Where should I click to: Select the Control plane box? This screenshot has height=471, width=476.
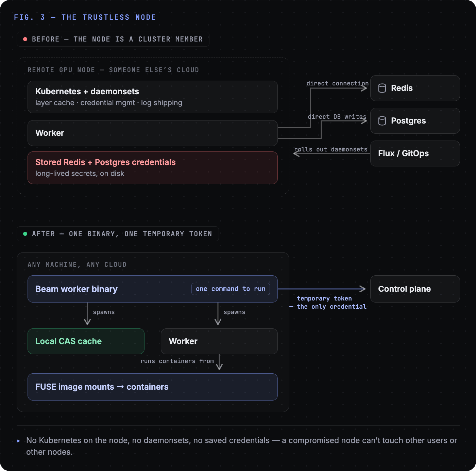point(415,289)
